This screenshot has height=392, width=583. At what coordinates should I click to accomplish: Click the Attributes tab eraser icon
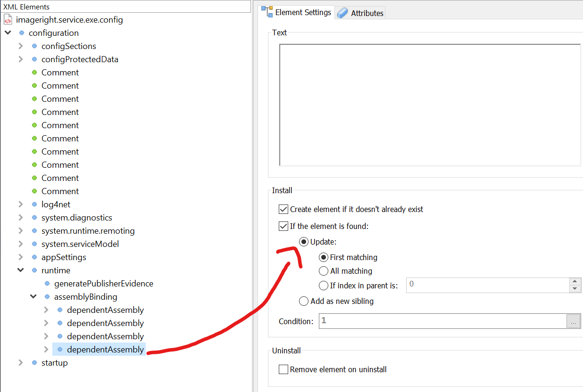point(343,13)
